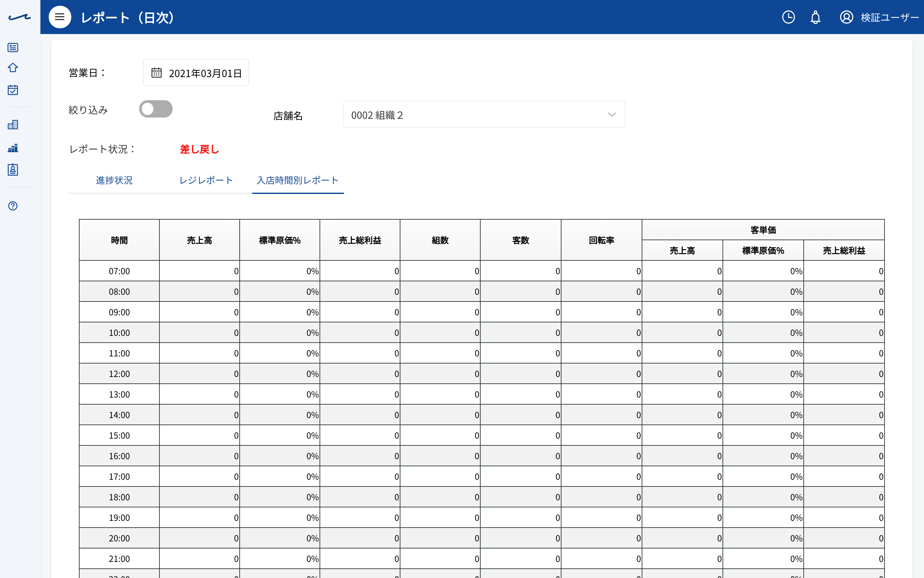Click the app logo in sidebar
The width and height of the screenshot is (924, 578).
pyautogui.click(x=20, y=17)
